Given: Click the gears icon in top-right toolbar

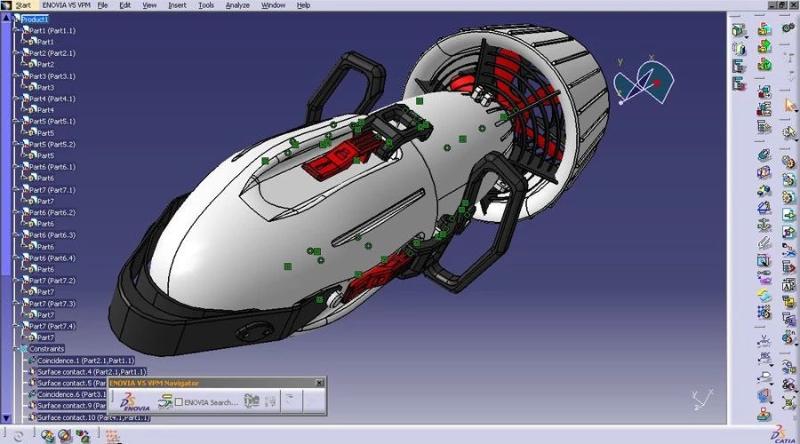Looking at the screenshot, I should tap(788, 28).
